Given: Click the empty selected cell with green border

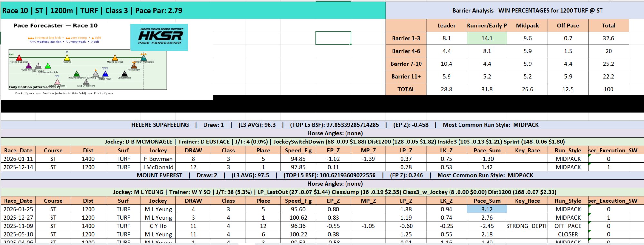Looking at the screenshot, I should [333, 38].
